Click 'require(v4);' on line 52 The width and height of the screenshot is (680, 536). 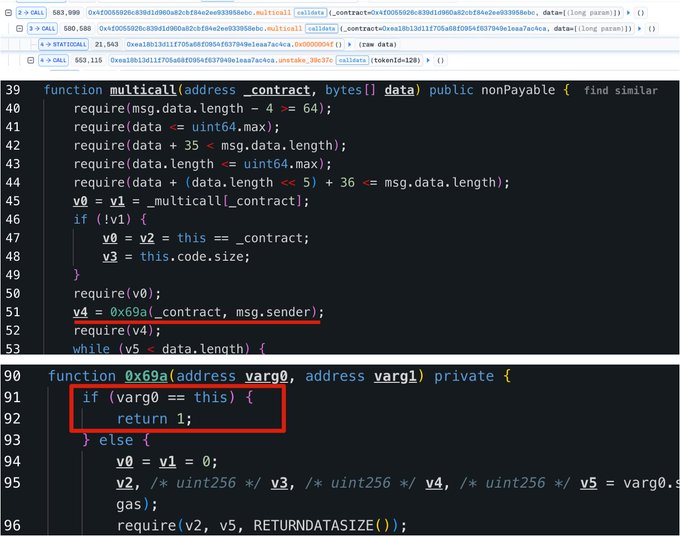point(117,331)
